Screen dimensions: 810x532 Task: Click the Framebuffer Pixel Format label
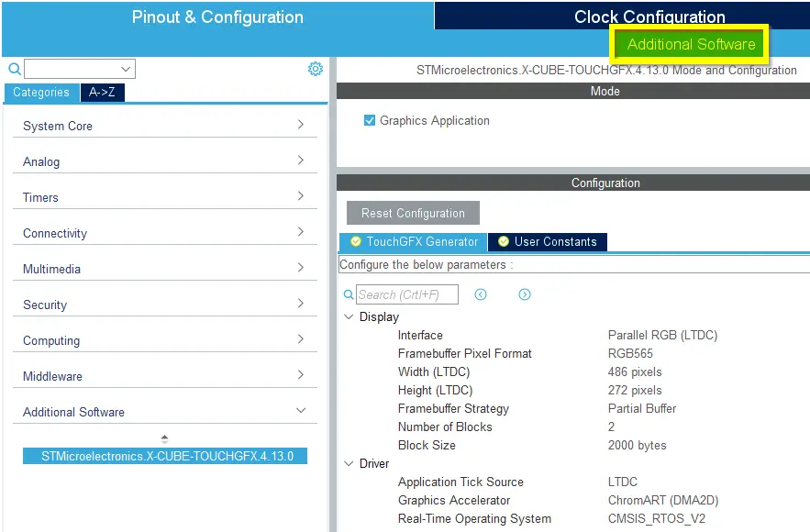[x=464, y=353]
